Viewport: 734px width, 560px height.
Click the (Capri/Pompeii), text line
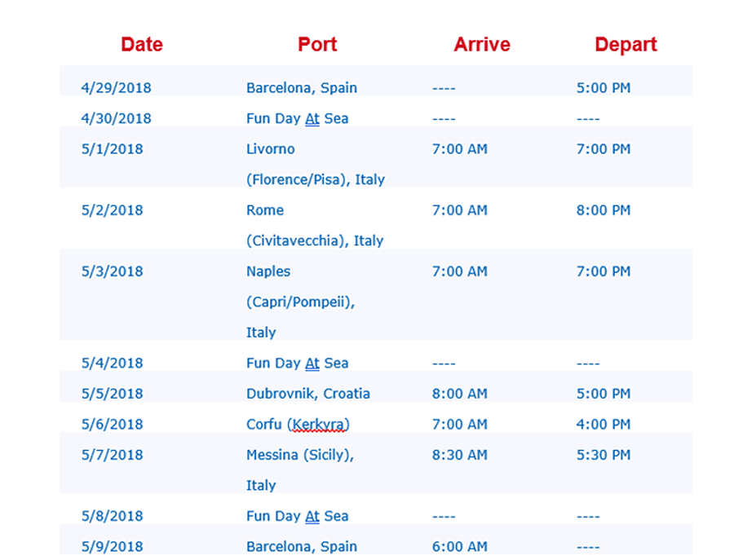pyautogui.click(x=300, y=302)
